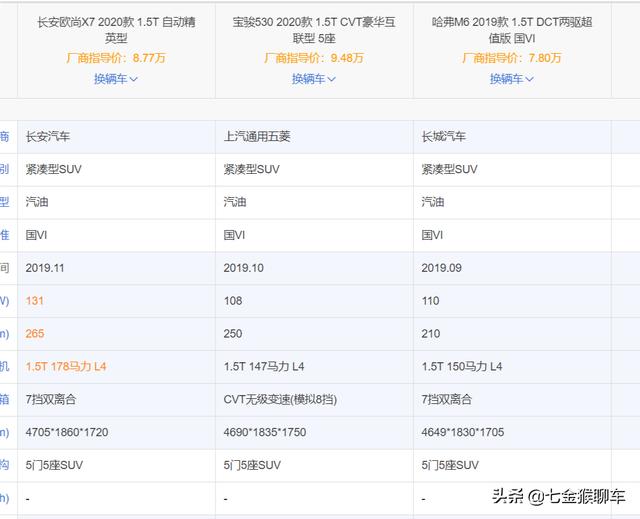The image size is (640, 519).
Task: Click the 4690*1835*1750 dimensions cell
Action: tap(314, 432)
